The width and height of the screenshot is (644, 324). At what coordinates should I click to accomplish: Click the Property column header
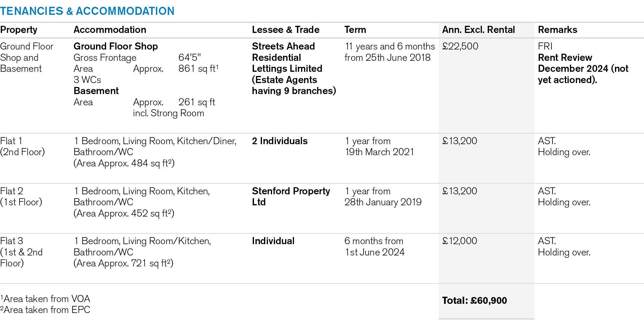click(19, 30)
